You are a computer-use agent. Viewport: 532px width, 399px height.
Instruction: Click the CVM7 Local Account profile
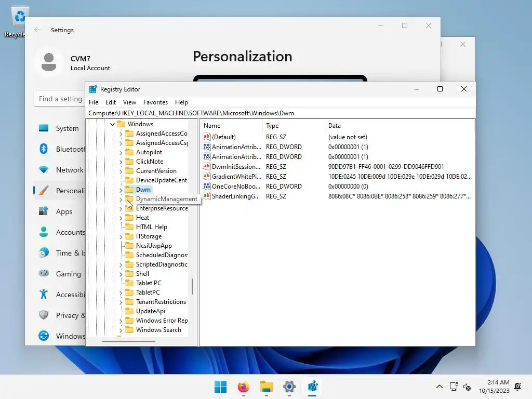[72, 63]
